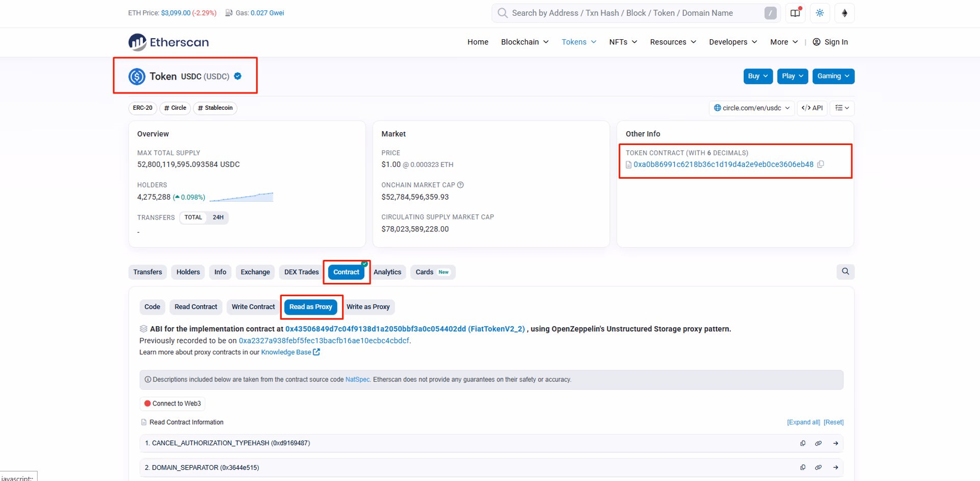Toggle the sun theme icon
This screenshot has height=481, width=980.
click(x=820, y=13)
